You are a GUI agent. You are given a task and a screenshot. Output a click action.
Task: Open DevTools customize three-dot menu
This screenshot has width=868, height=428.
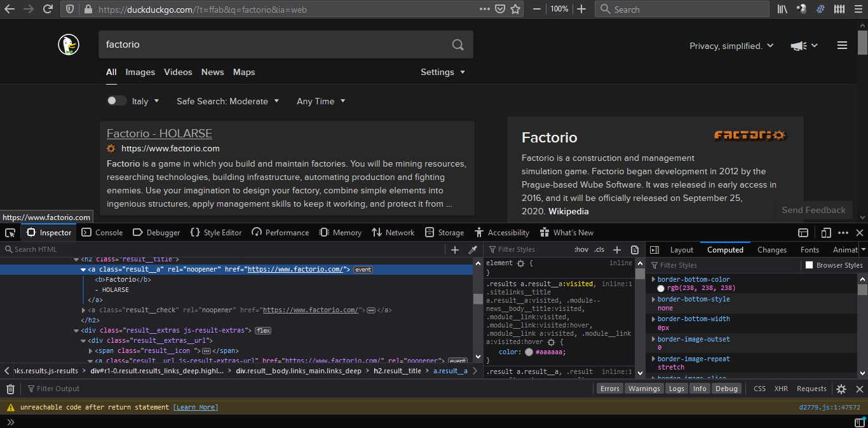click(x=843, y=233)
